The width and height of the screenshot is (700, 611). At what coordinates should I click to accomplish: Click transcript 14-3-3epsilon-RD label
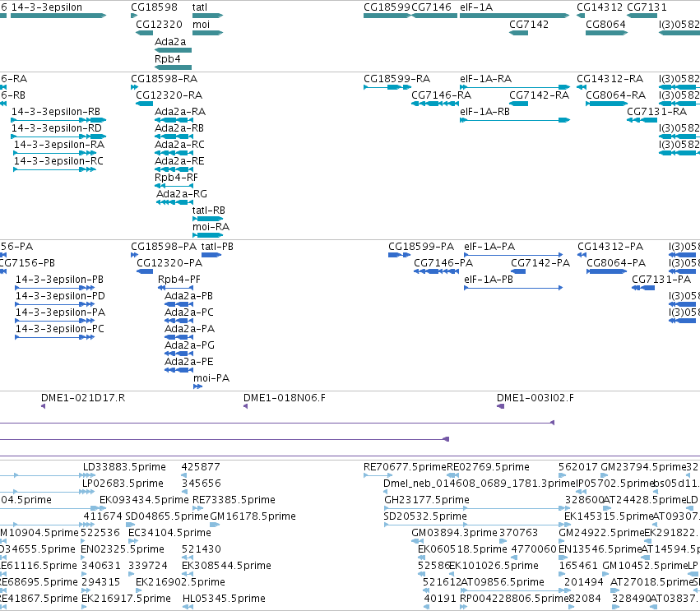(x=56, y=128)
